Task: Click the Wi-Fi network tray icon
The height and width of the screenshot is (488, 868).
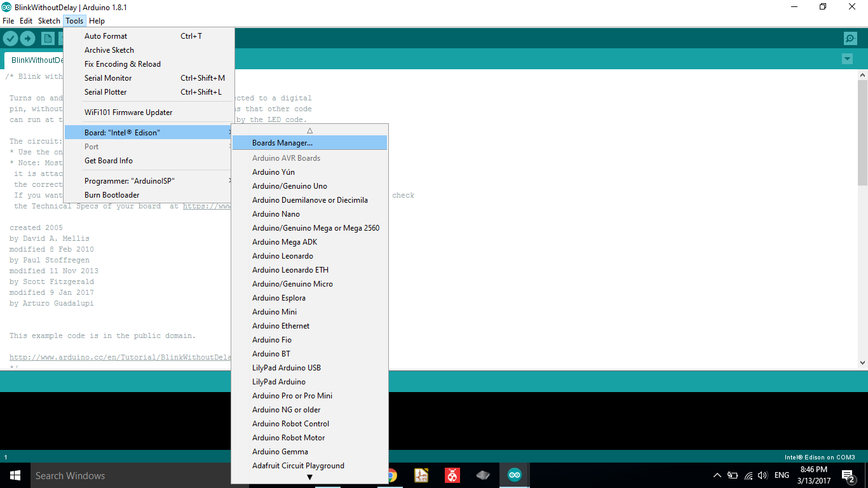Action: pos(749,475)
